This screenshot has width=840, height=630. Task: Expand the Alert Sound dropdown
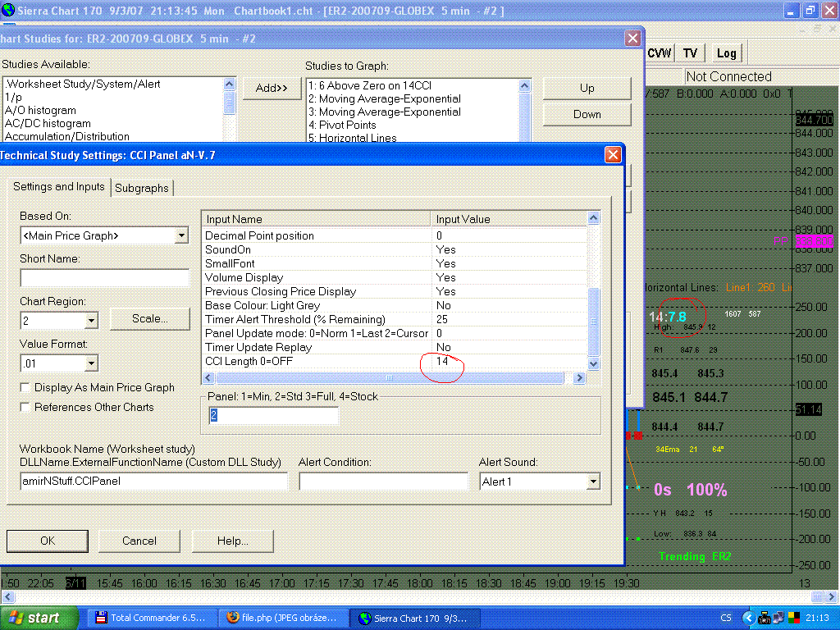coord(592,482)
